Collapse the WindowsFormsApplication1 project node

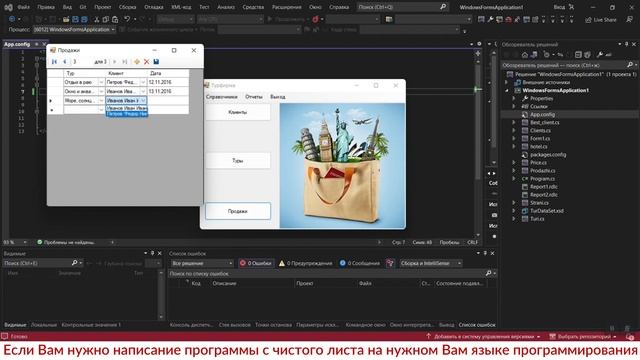point(507,90)
